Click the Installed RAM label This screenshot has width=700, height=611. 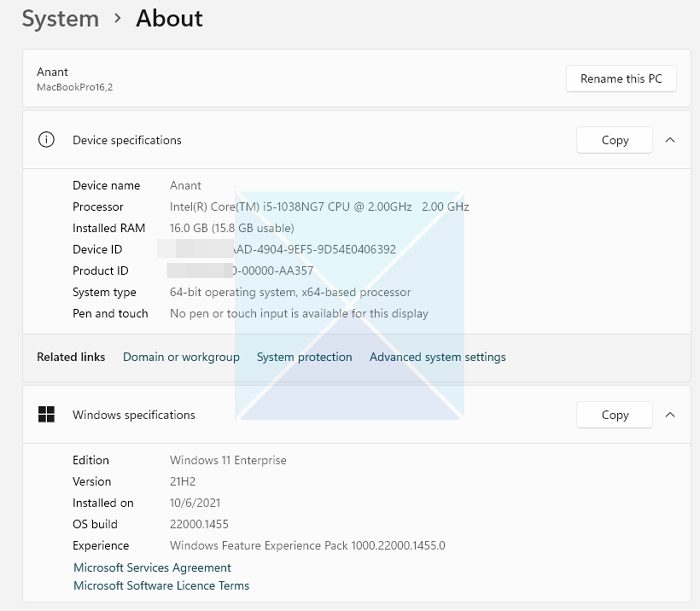click(x=109, y=228)
